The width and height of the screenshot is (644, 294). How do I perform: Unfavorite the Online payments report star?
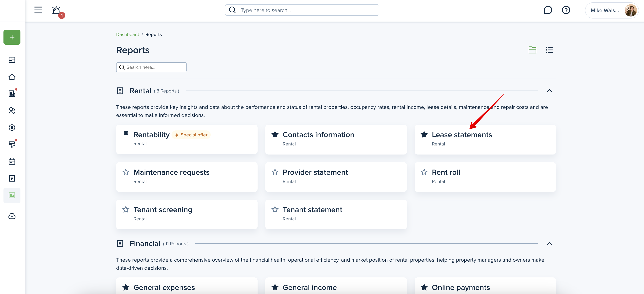tap(424, 287)
